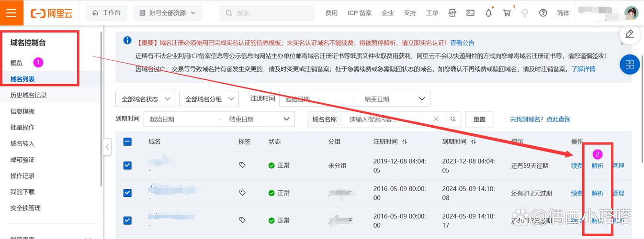Open the 简体 language selector
644x239 pixels.
pyautogui.click(x=563, y=13)
